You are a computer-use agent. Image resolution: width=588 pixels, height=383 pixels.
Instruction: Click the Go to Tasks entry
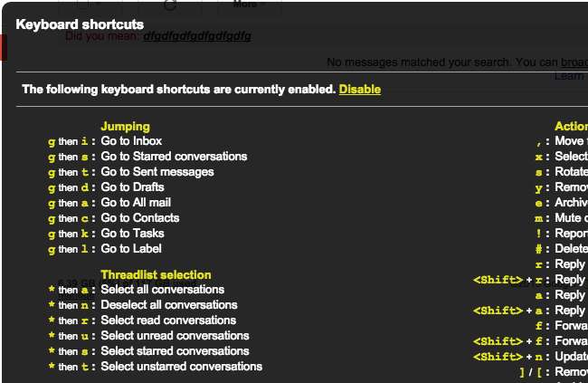tap(133, 234)
